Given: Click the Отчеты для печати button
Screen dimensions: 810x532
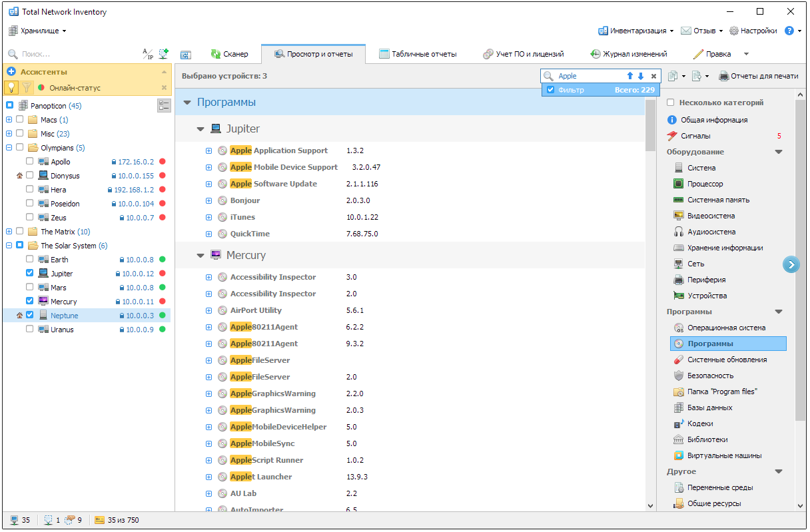Looking at the screenshot, I should click(x=758, y=76).
